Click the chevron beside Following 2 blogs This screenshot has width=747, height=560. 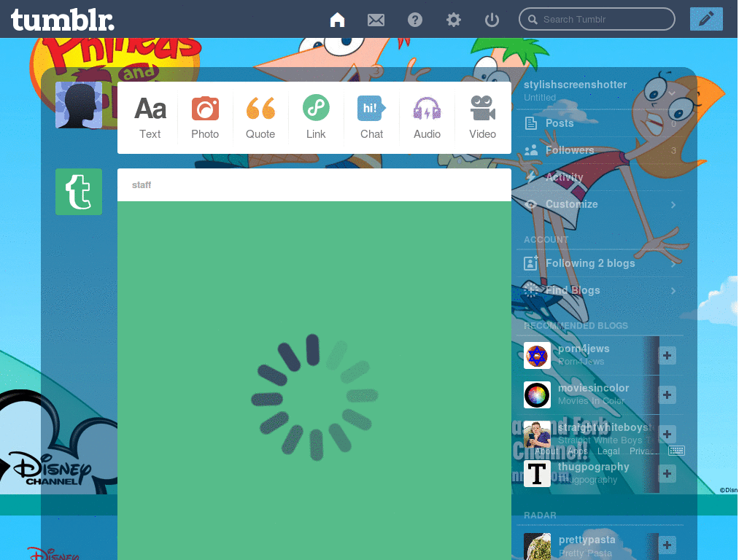point(673,263)
